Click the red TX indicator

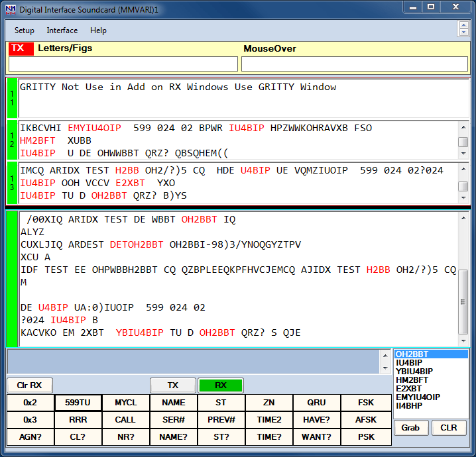[21, 48]
